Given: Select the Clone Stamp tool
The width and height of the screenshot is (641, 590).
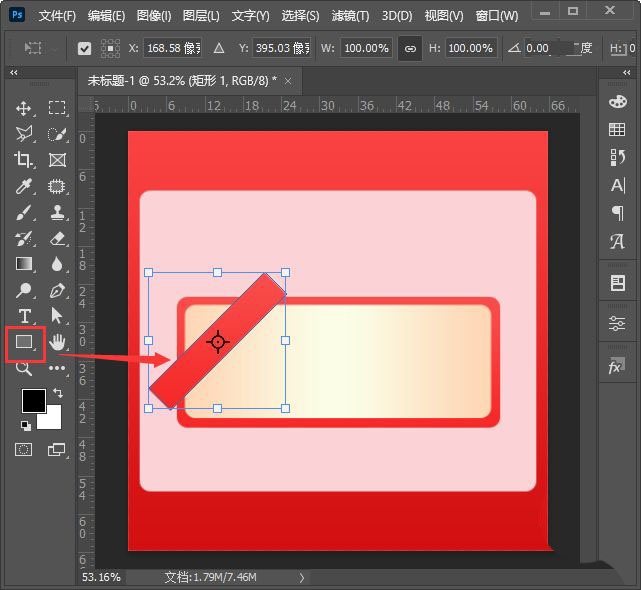Looking at the screenshot, I should click(x=57, y=213).
